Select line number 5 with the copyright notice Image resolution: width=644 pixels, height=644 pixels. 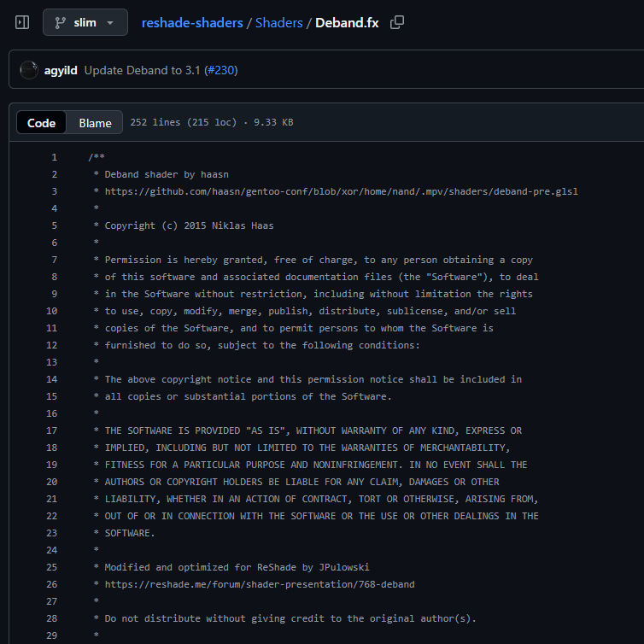click(x=54, y=225)
